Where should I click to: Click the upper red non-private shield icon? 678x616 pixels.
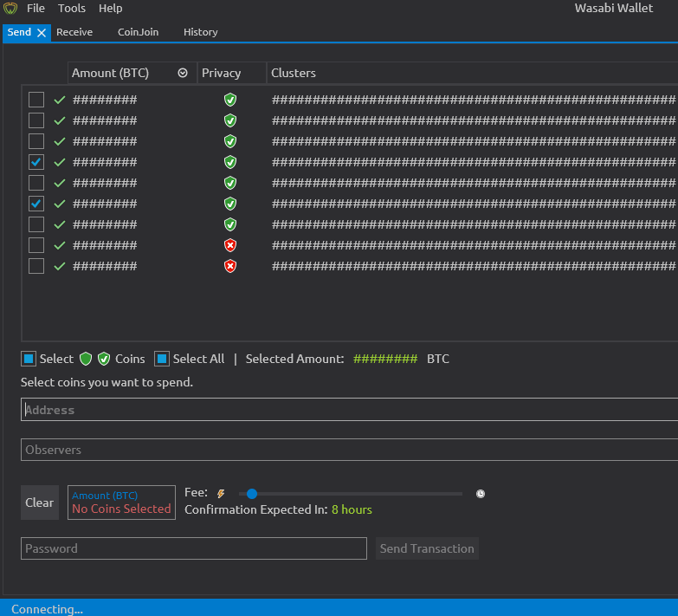pyautogui.click(x=230, y=245)
